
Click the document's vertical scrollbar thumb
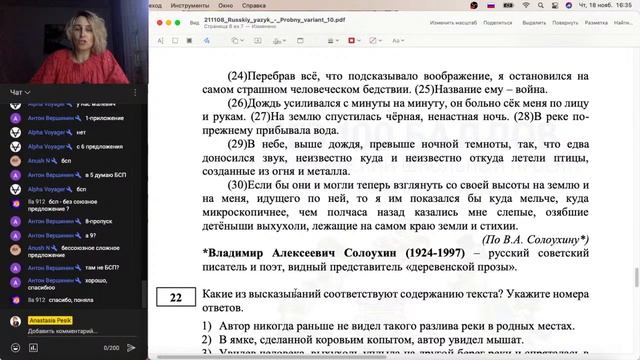(x=636, y=278)
